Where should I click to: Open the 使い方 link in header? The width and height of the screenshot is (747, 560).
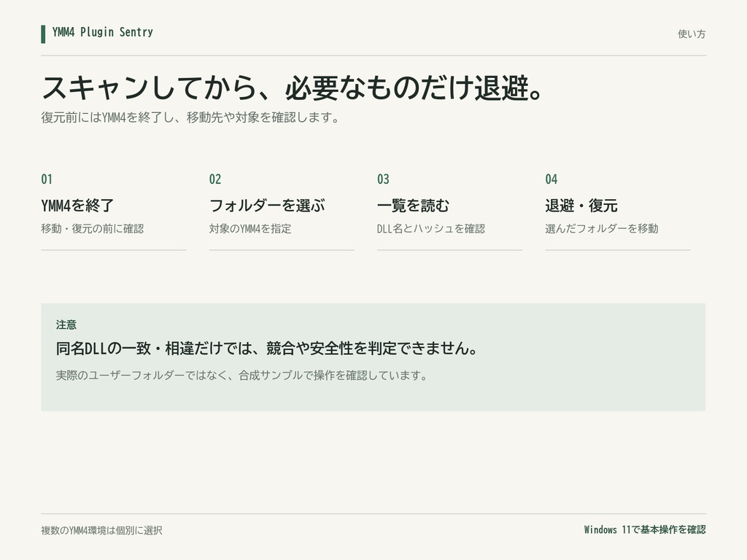tap(692, 34)
